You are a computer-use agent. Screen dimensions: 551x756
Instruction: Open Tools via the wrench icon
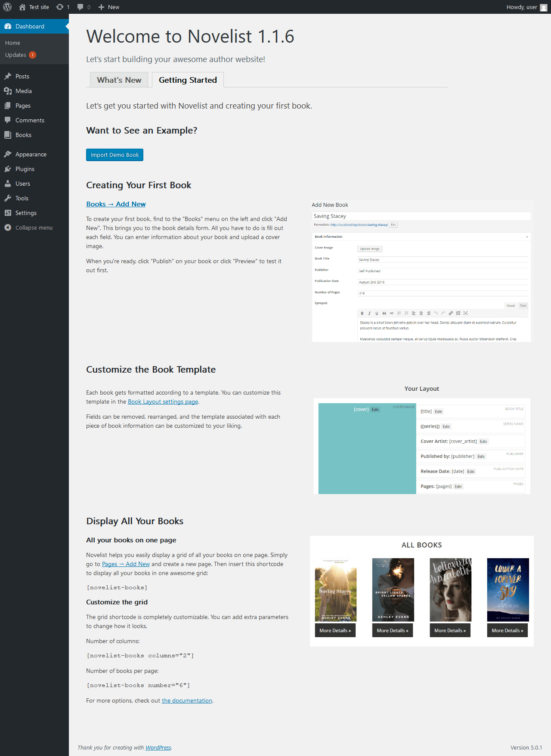click(8, 198)
